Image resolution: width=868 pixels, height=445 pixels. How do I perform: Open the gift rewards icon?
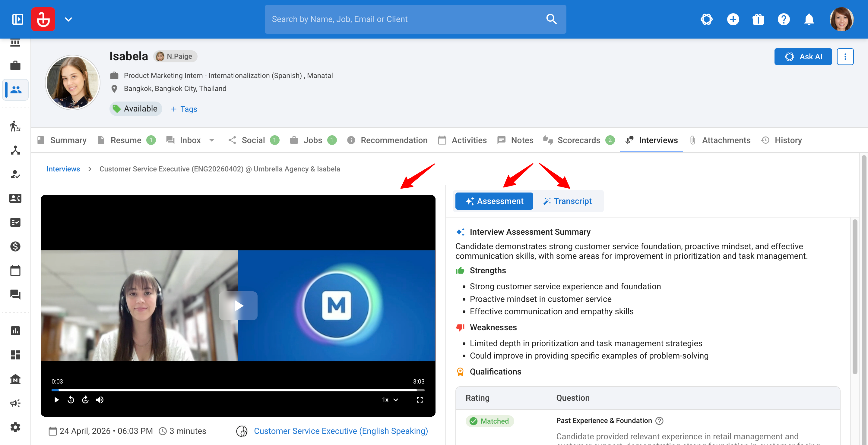[758, 19]
